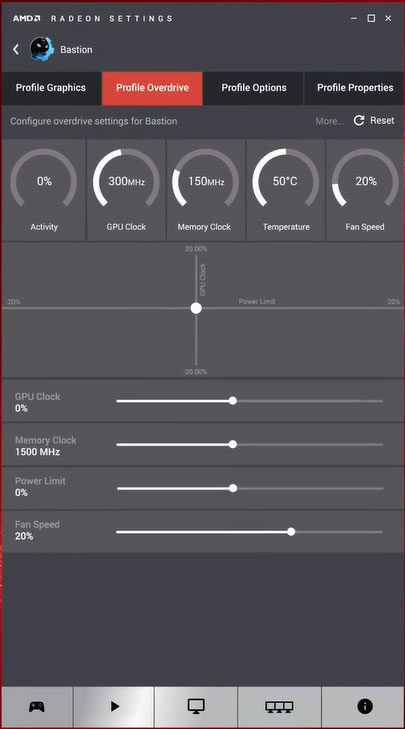
Task: Go back using the left arrow
Action: pyautogui.click(x=16, y=49)
